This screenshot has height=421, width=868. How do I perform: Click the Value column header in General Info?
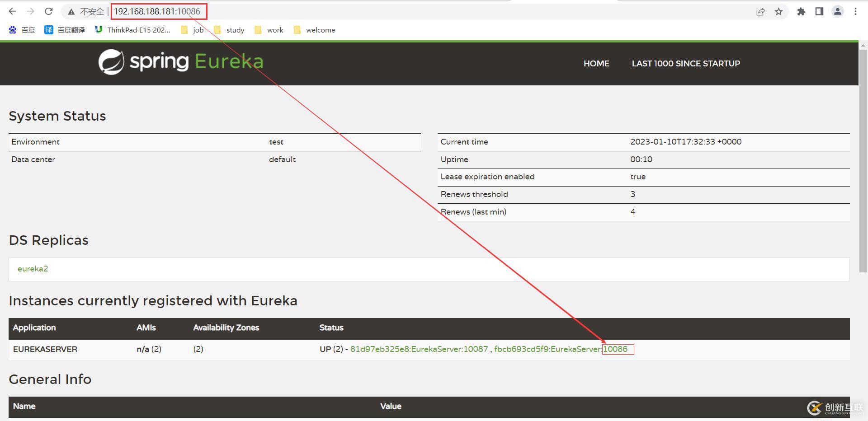(391, 407)
